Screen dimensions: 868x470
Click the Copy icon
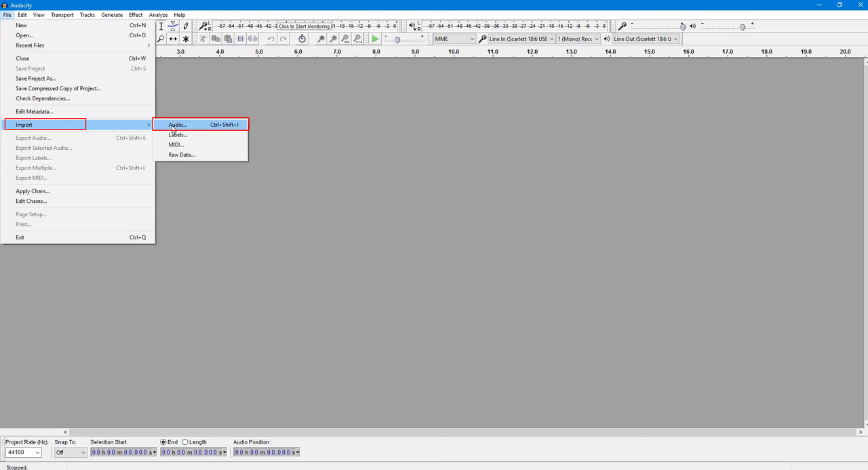click(x=215, y=39)
